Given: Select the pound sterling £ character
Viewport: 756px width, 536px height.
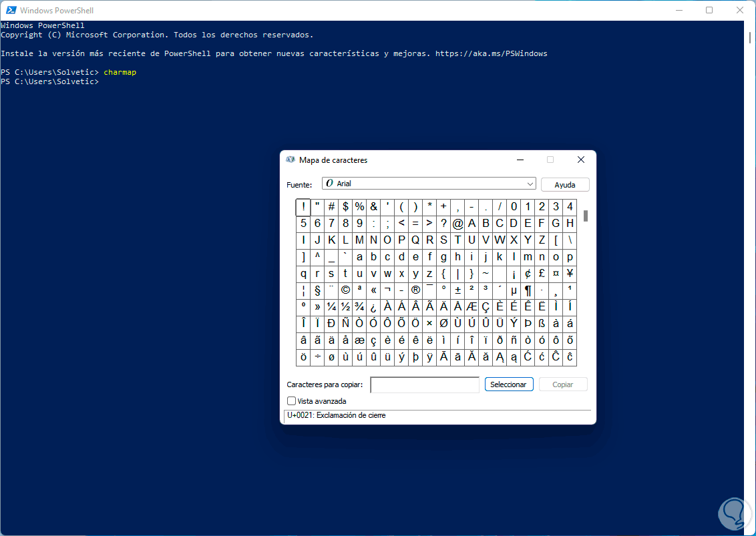Looking at the screenshot, I should (x=542, y=274).
